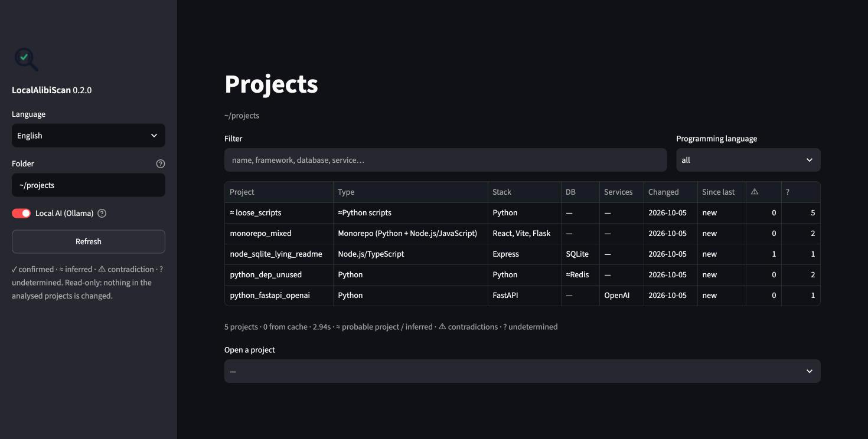This screenshot has width=868, height=439.
Task: Expand the Programming language dropdown
Action: [x=748, y=160]
